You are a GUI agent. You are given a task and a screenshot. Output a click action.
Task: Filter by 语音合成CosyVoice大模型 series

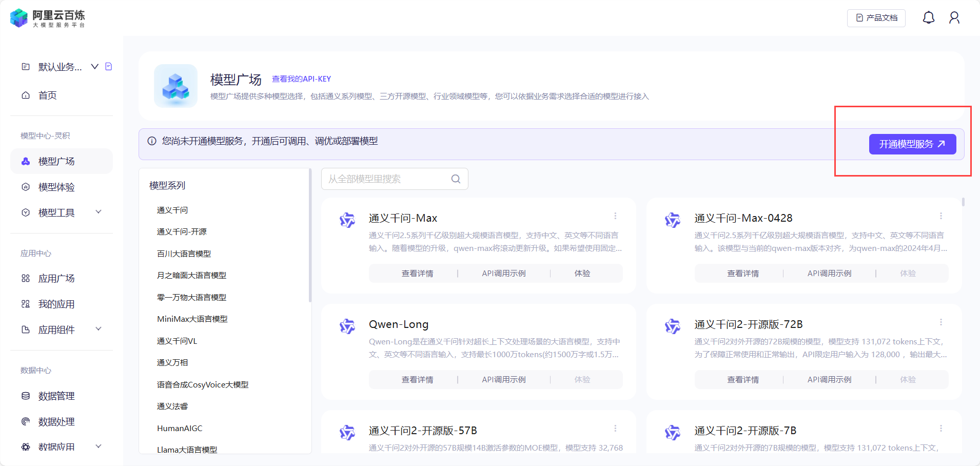[x=203, y=384]
